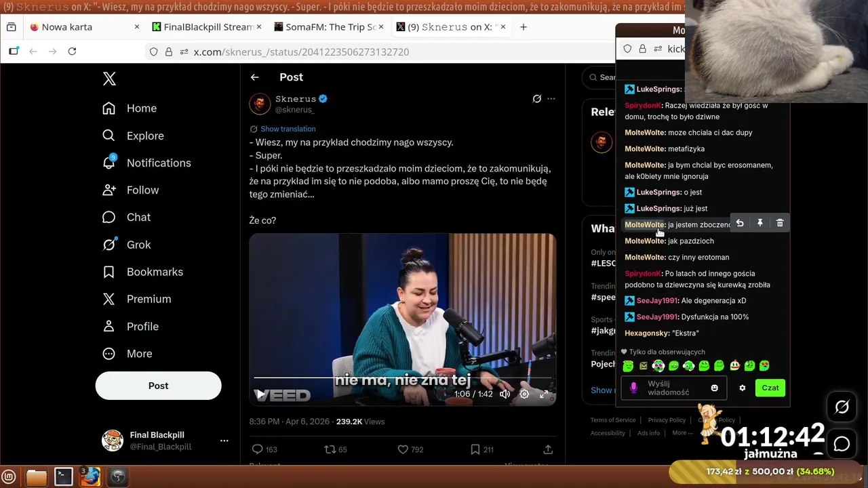Click Show translation link
The width and height of the screenshot is (868, 488).
pos(288,129)
